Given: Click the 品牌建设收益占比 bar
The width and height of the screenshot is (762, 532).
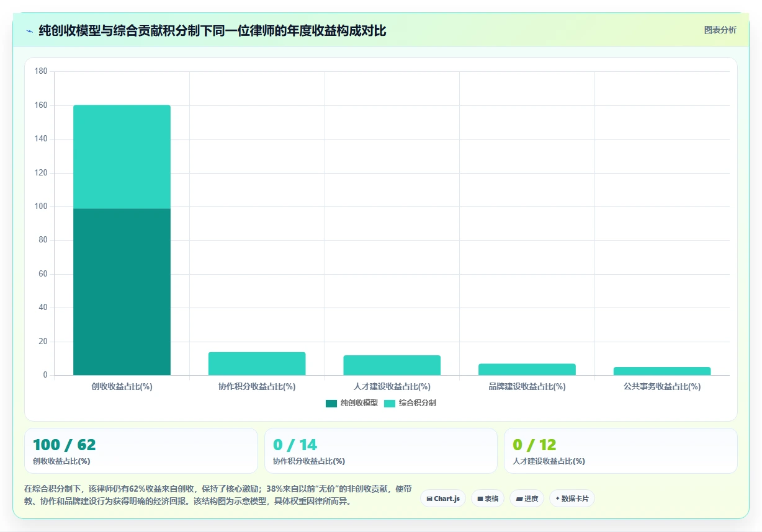Looking at the screenshot, I should [527, 370].
